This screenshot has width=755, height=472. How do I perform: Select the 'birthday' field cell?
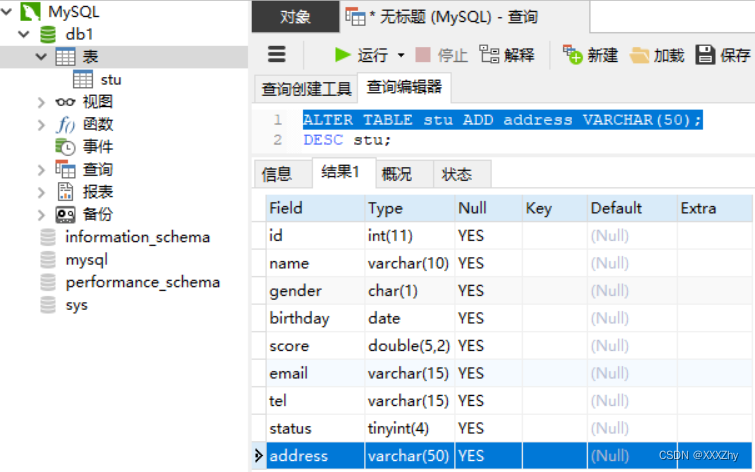315,318
